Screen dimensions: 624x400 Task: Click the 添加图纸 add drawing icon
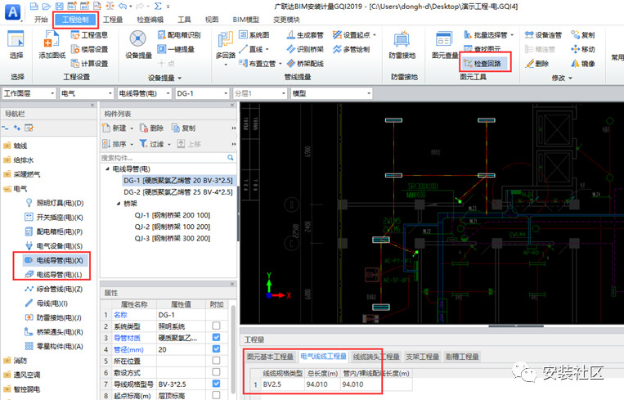pyautogui.click(x=51, y=45)
